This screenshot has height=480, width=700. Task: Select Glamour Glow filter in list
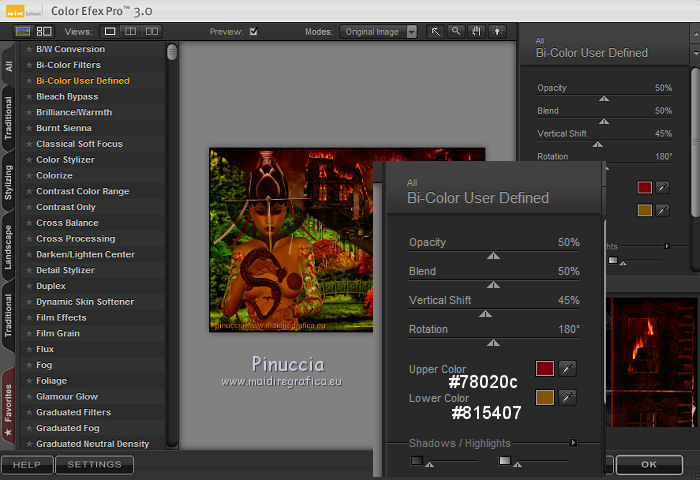pyautogui.click(x=66, y=397)
